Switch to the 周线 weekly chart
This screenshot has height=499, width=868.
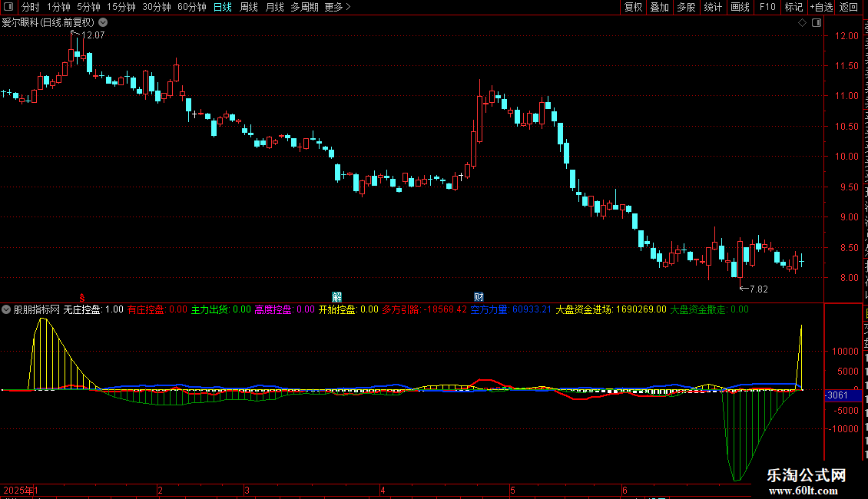(249, 7)
